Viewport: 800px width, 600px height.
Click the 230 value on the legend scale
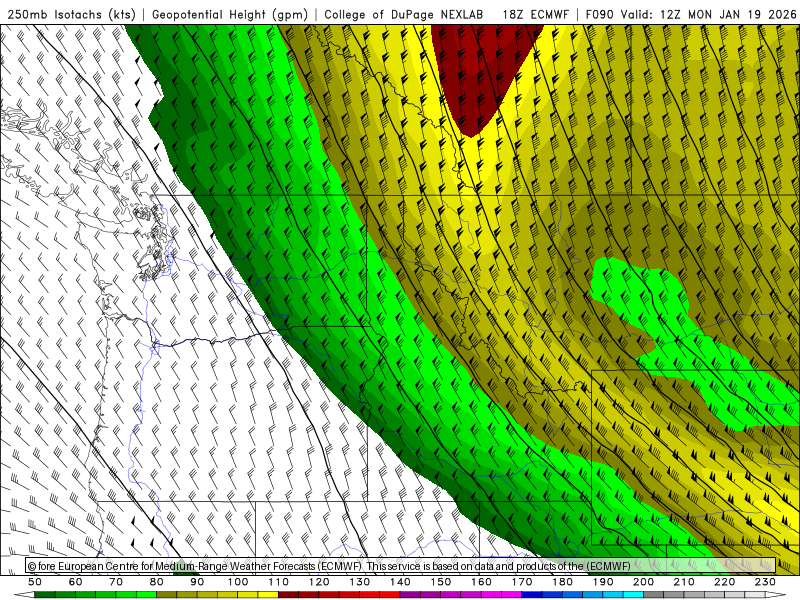click(x=765, y=582)
